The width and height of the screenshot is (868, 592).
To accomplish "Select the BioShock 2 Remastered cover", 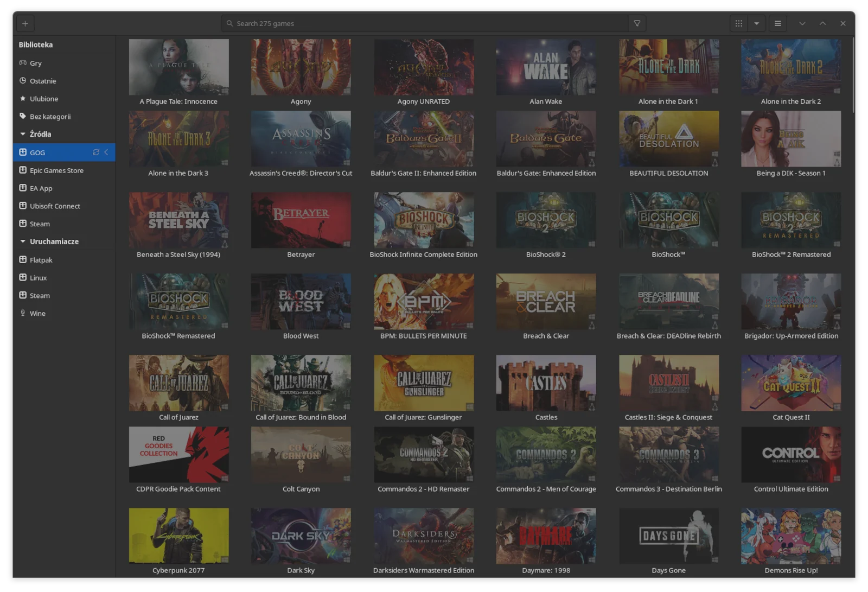I will coord(791,220).
